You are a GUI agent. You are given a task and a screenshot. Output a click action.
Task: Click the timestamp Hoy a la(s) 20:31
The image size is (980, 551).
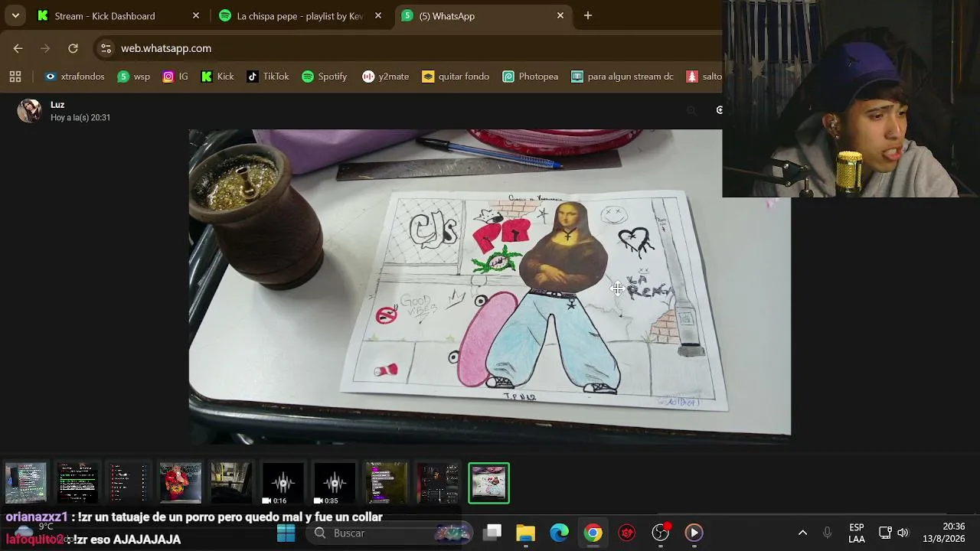80,118
